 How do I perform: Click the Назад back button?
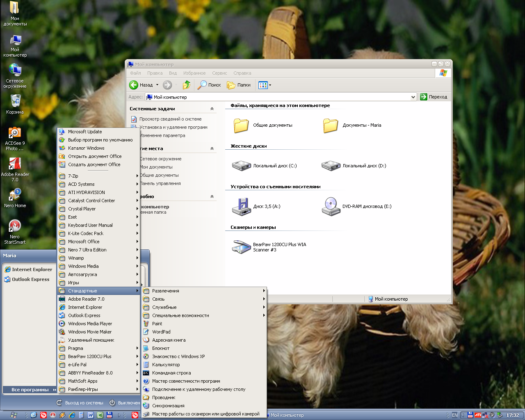[141, 85]
